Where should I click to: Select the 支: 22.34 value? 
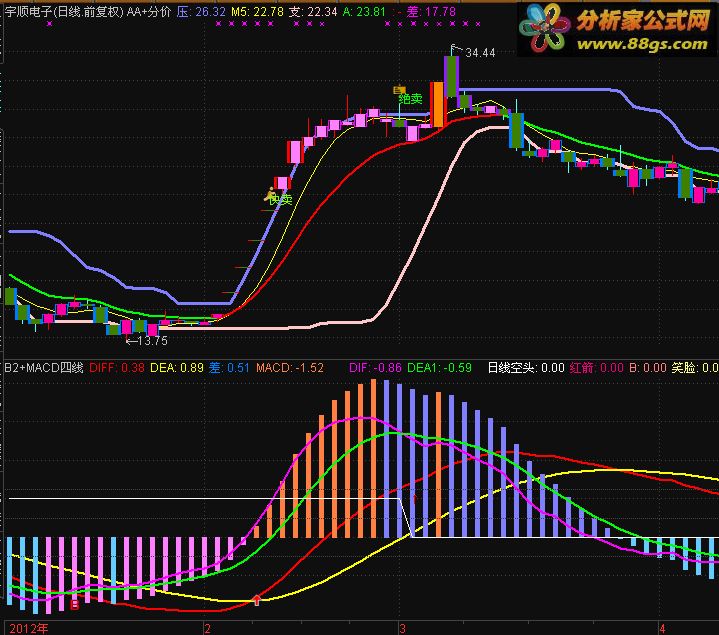[313, 11]
